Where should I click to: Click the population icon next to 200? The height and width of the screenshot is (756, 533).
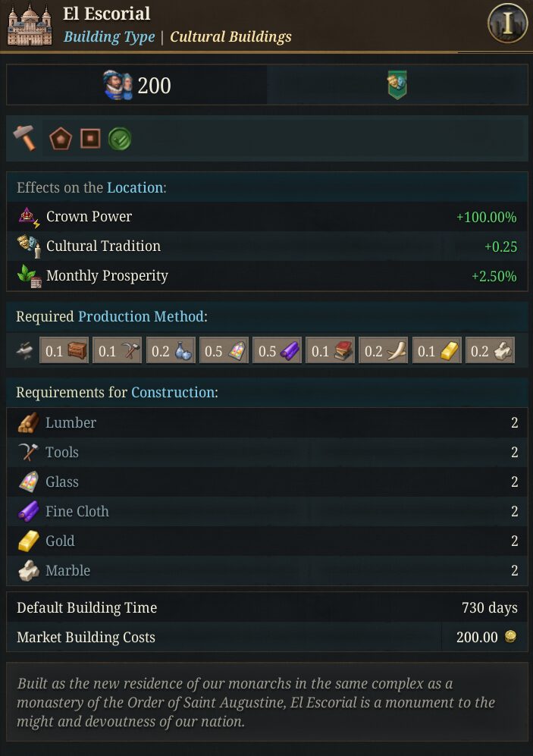pyautogui.click(x=118, y=85)
